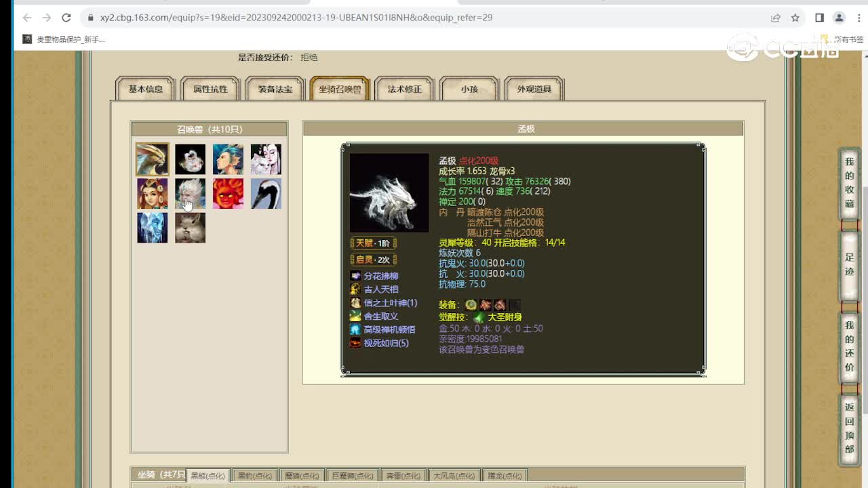The width and height of the screenshot is (868, 488).
Task: Click the 高级禅机顿悟 skill icon
Action: 355,329
